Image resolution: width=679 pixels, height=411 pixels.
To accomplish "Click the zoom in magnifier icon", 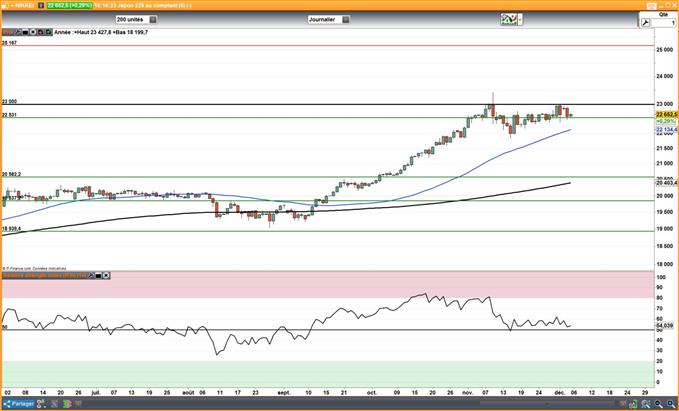I will point(671,404).
